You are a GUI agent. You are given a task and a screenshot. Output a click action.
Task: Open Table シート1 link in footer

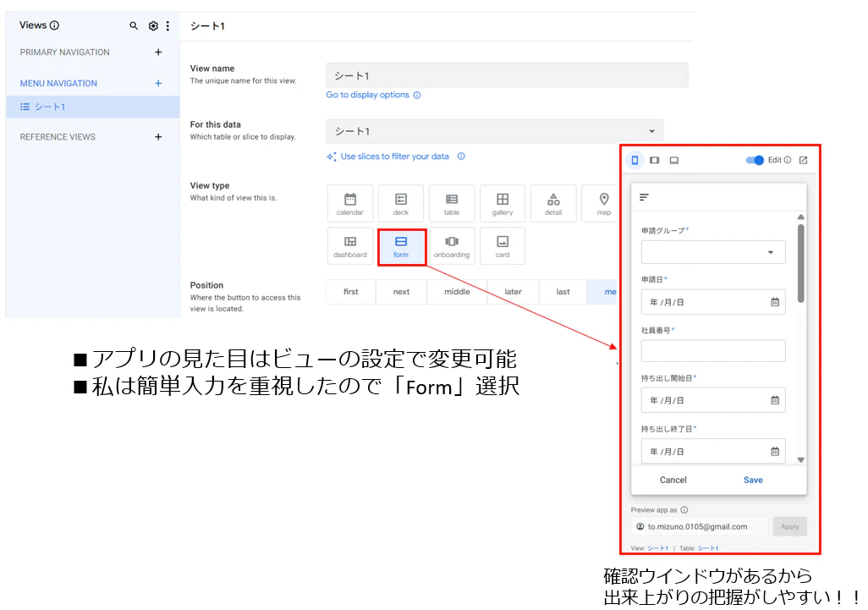click(x=708, y=548)
